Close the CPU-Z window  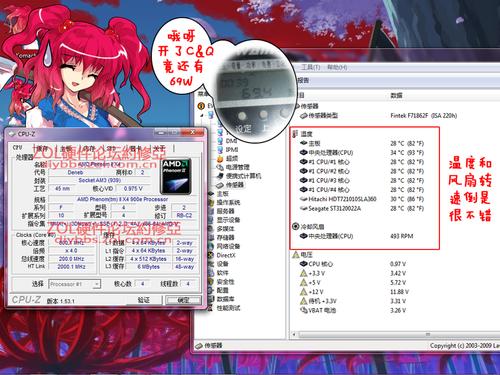(192, 132)
